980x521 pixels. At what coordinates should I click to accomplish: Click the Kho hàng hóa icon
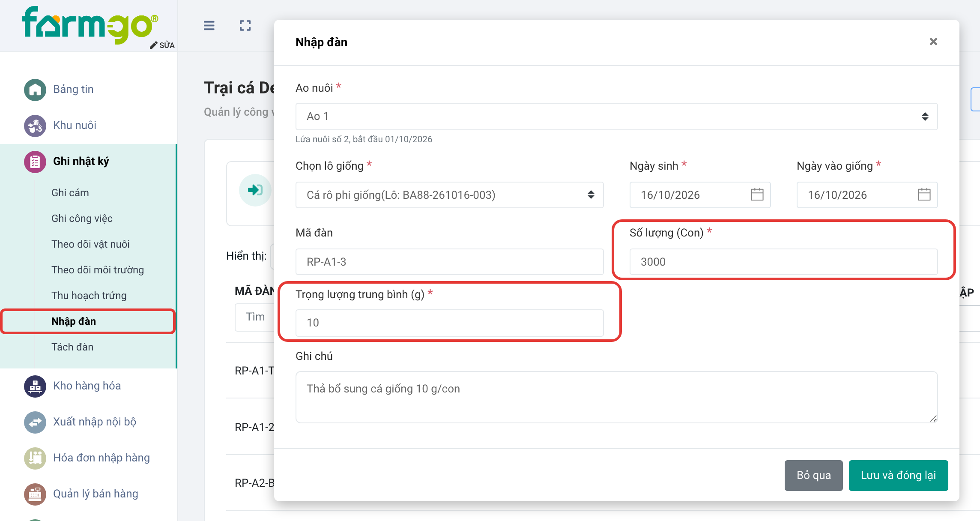pos(35,386)
